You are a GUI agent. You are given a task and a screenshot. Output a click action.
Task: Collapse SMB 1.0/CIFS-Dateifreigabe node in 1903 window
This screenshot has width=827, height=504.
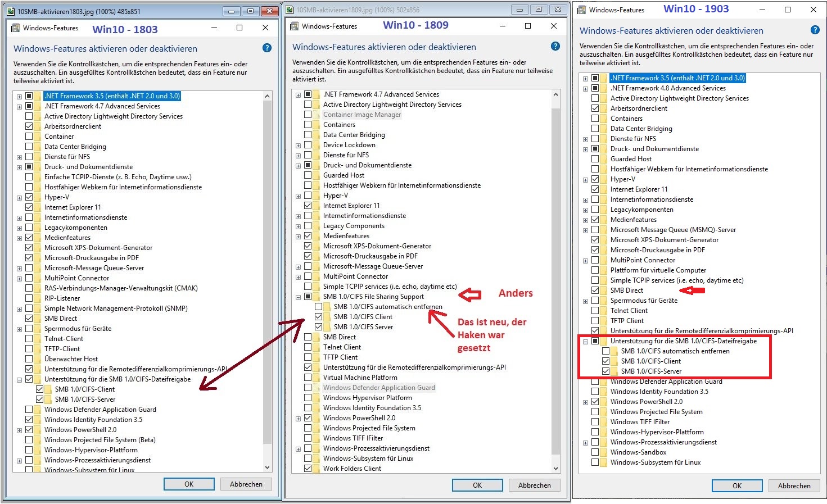(586, 342)
